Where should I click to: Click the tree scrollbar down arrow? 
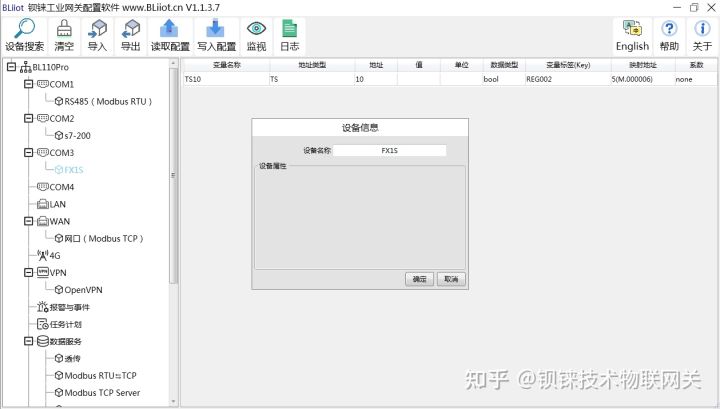point(173,401)
